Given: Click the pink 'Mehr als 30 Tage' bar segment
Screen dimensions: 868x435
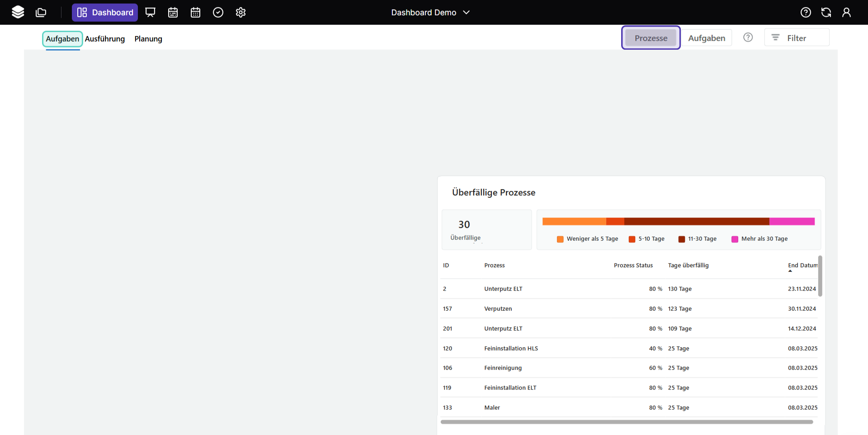Looking at the screenshot, I should tap(792, 221).
